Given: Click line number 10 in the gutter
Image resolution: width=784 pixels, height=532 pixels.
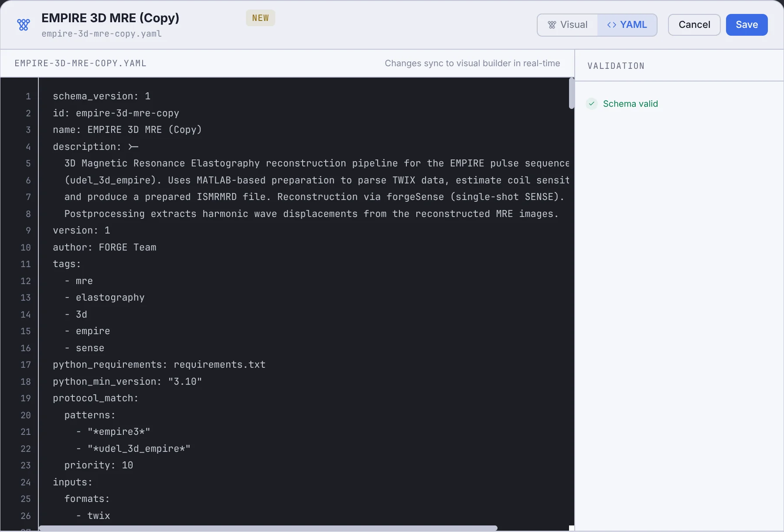Looking at the screenshot, I should [26, 247].
